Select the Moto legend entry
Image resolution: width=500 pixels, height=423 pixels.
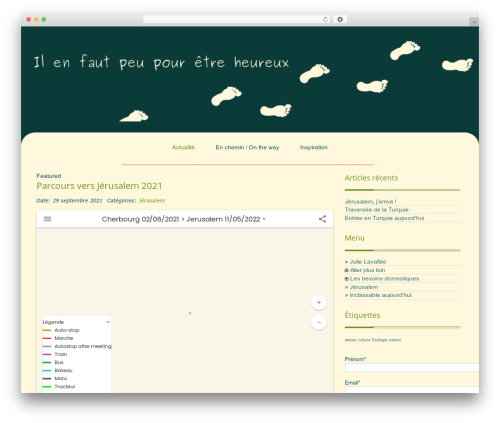click(55, 378)
